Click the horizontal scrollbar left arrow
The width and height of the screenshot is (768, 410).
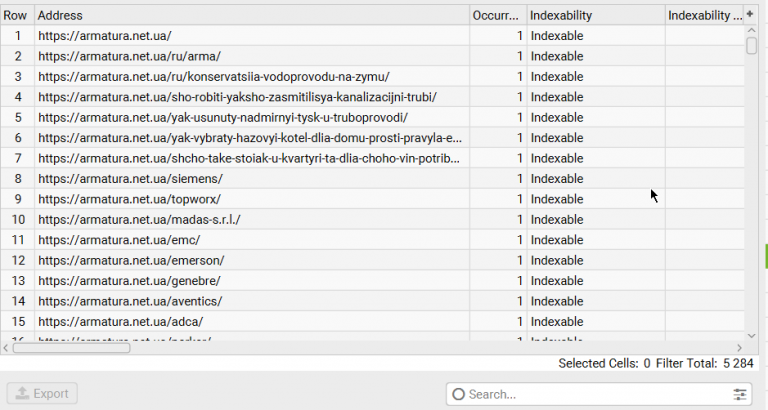pos(6,347)
